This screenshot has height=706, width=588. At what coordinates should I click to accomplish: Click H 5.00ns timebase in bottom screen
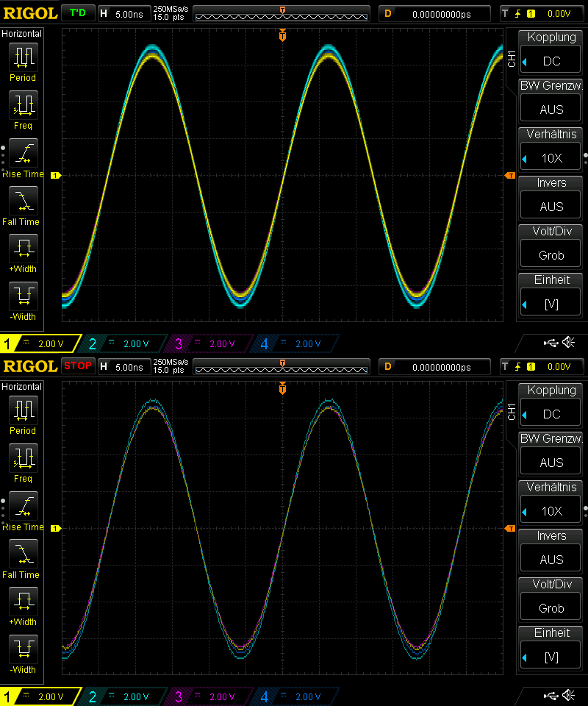(123, 366)
